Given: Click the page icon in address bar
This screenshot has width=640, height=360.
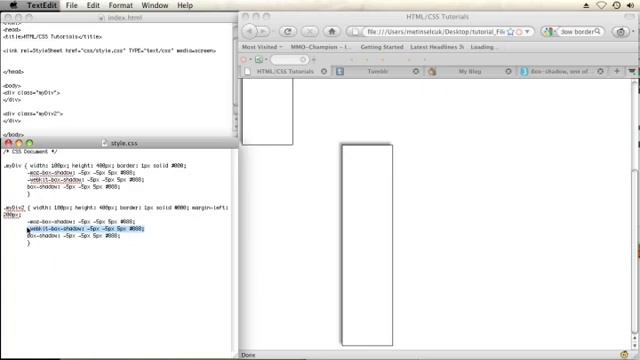Looking at the screenshot, I should pos(356,32).
